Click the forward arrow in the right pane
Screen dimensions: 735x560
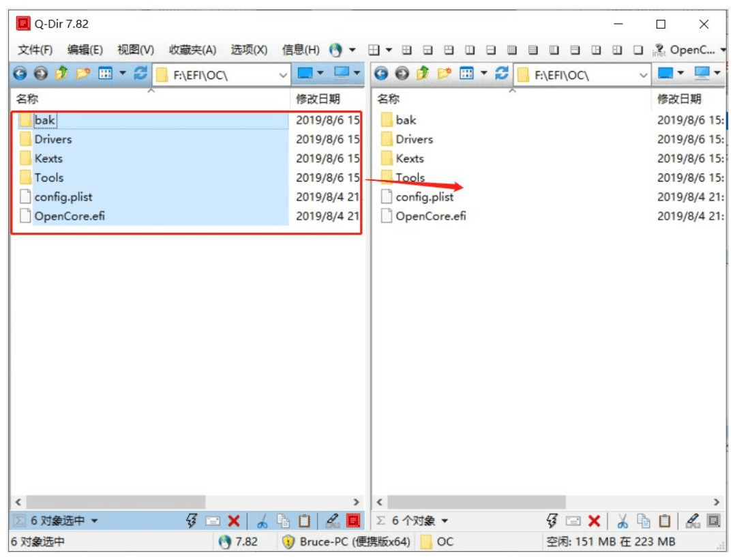click(402, 74)
